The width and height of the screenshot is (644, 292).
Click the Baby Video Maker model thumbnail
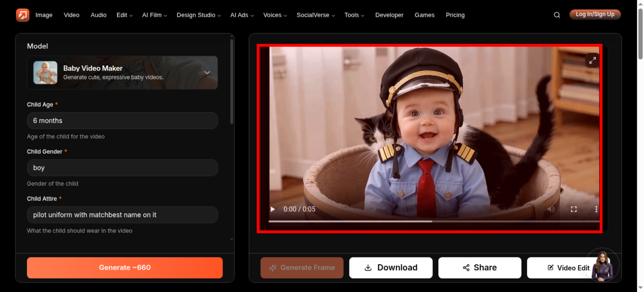tap(45, 73)
